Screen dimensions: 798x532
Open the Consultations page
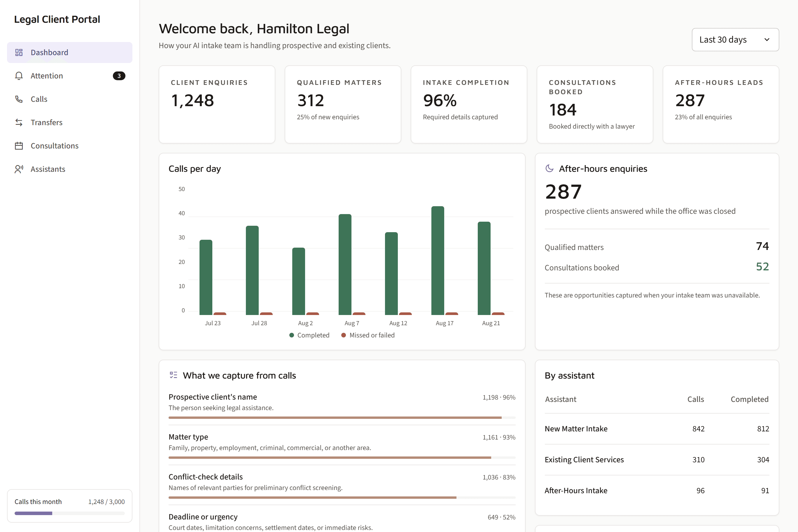pyautogui.click(x=69, y=146)
